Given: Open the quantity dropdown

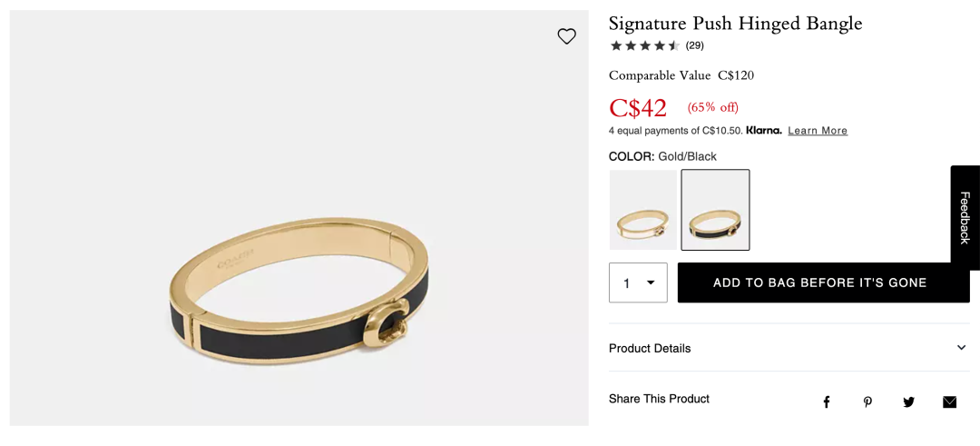Looking at the screenshot, I should (x=638, y=282).
